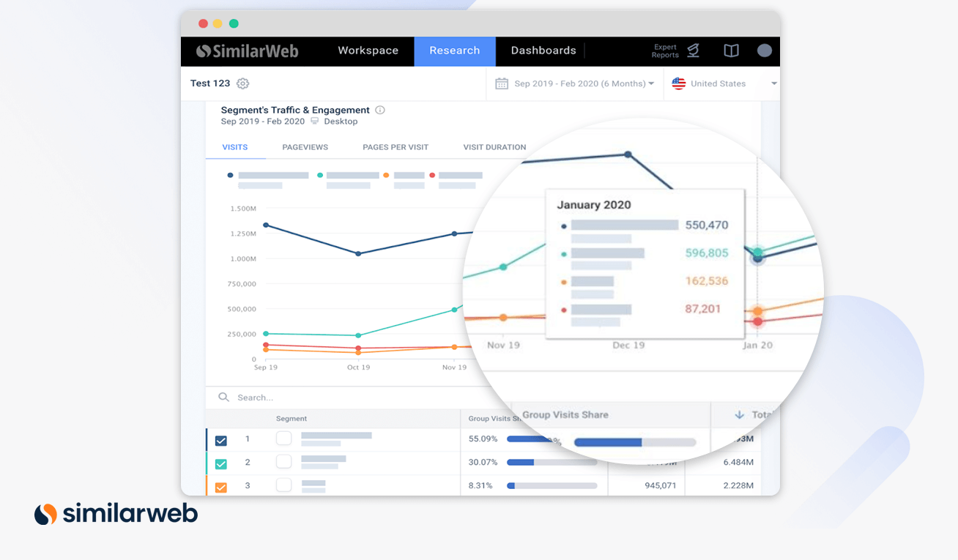Click the SimilarWeb logo in the header
958x560 pixels.
pos(246,51)
